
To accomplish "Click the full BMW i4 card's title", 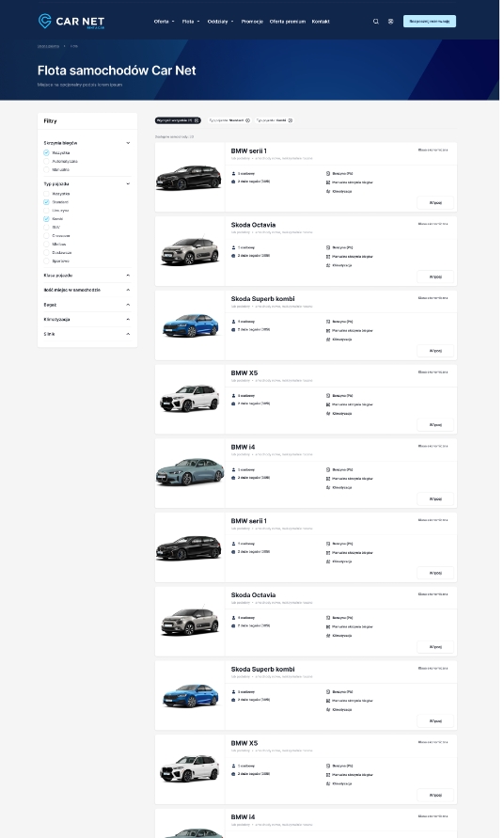I will pyautogui.click(x=243, y=448).
